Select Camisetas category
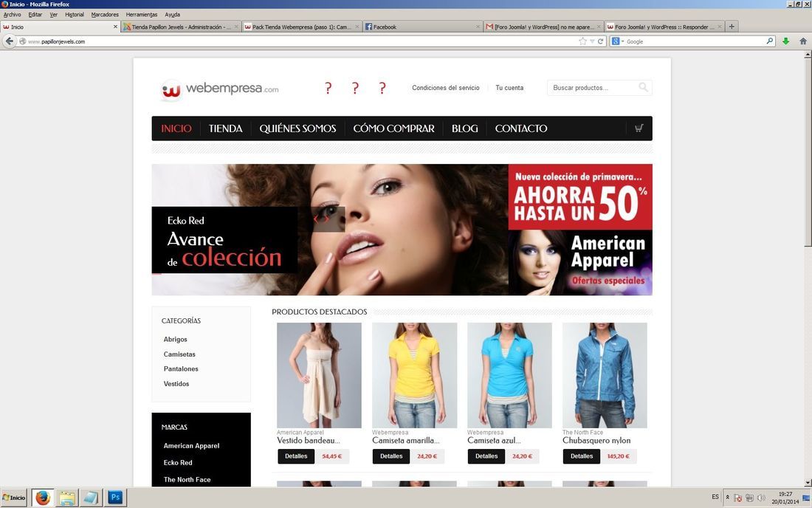 tap(179, 354)
